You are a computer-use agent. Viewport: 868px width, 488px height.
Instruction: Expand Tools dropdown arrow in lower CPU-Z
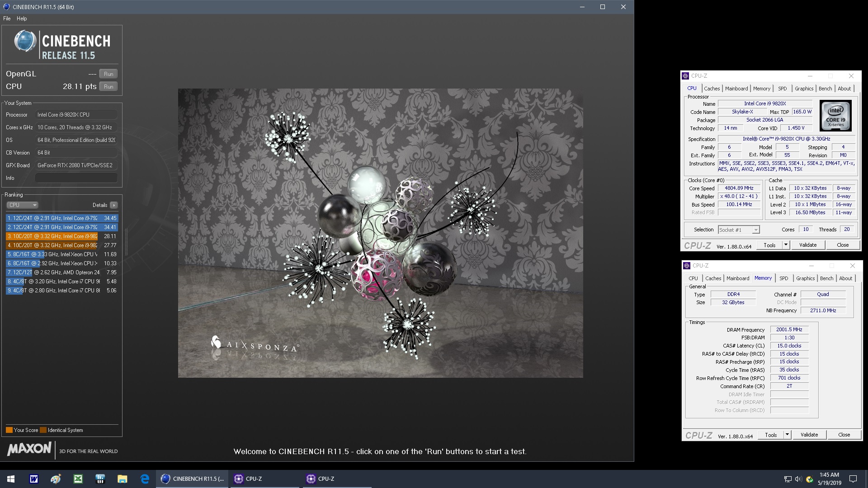tap(787, 435)
